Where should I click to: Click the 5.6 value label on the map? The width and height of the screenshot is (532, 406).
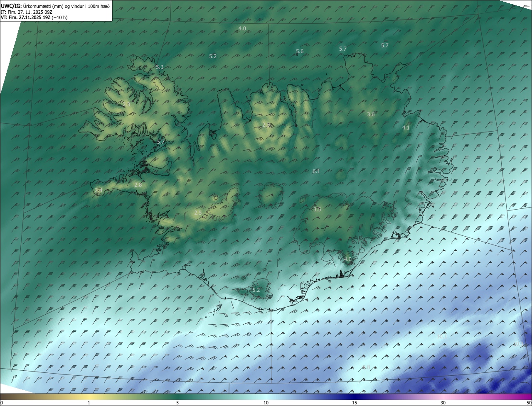pyautogui.click(x=300, y=51)
